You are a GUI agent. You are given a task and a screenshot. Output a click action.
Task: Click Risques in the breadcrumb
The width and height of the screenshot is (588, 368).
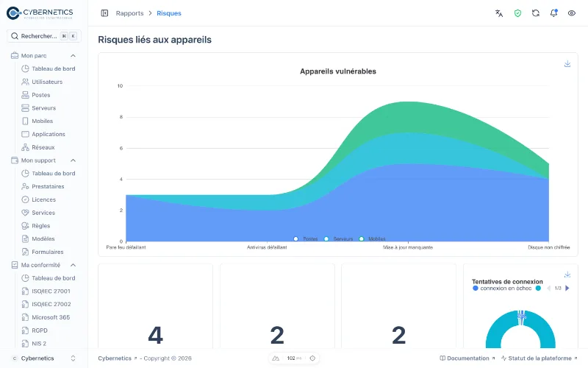[169, 13]
